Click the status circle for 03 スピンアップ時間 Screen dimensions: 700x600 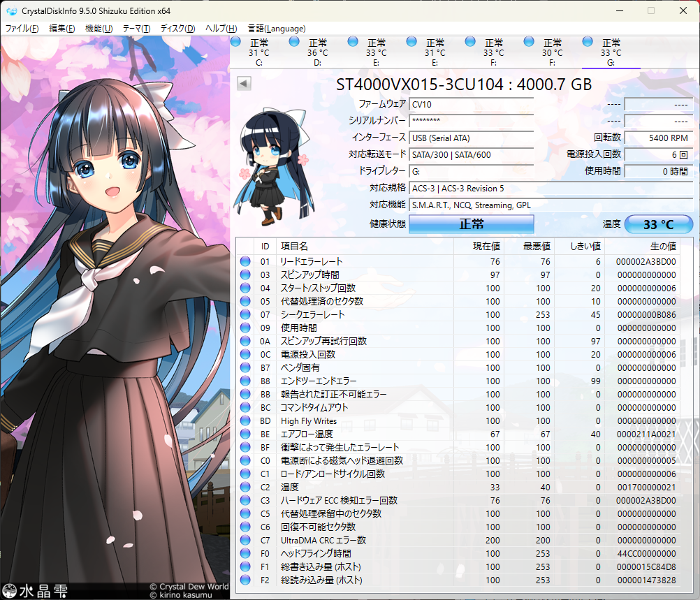[245, 275]
